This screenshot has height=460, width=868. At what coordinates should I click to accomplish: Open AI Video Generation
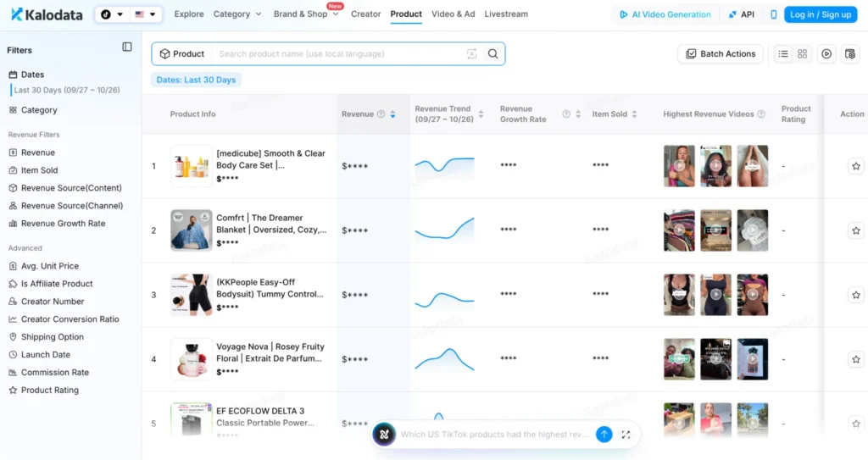(665, 14)
